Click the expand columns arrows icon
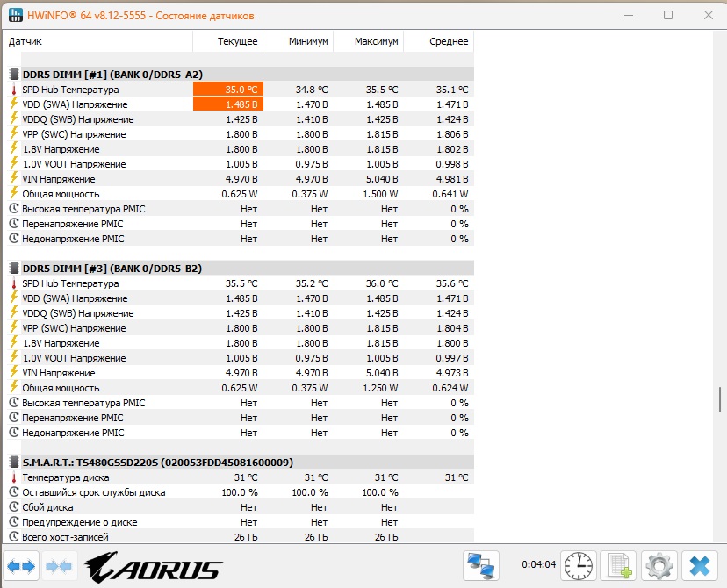This screenshot has width=727, height=588. pos(21,566)
